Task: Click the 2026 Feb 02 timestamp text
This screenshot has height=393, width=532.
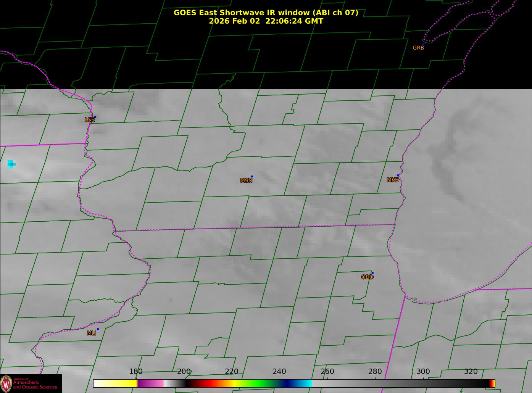Action: pos(266,21)
